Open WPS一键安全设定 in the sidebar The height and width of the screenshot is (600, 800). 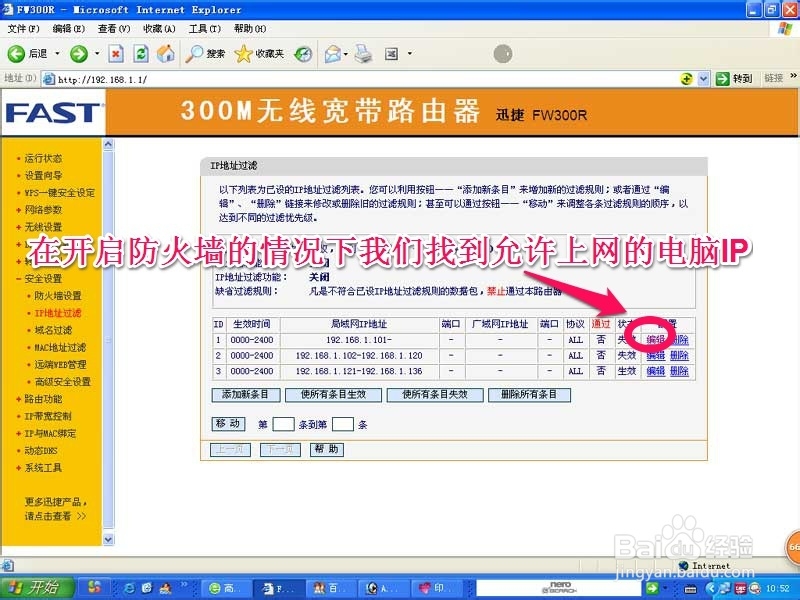click(x=60, y=193)
